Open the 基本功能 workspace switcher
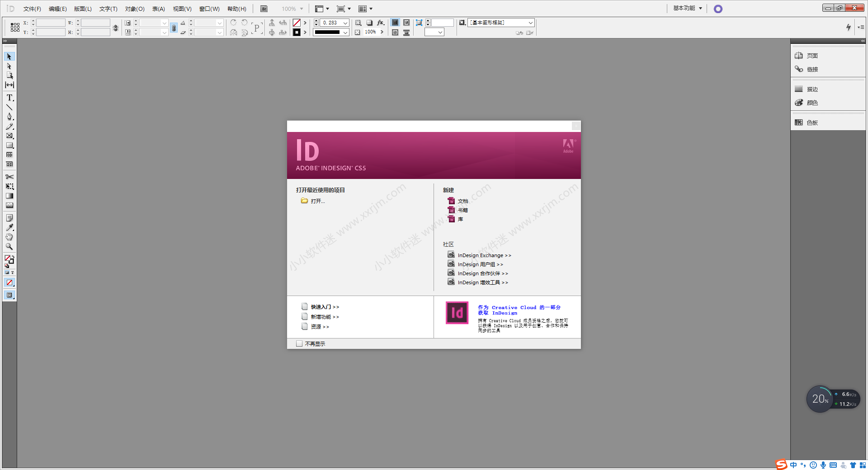Image resolution: width=868 pixels, height=470 pixels. [x=687, y=8]
